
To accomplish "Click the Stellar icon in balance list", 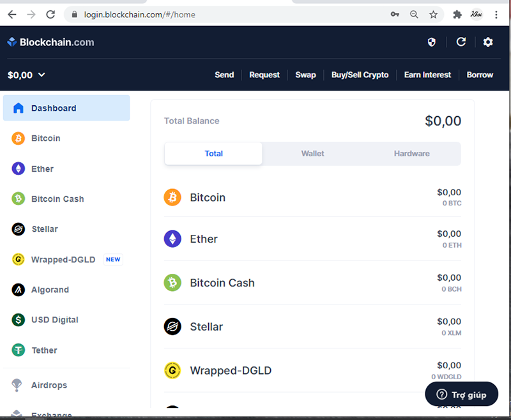I will click(x=172, y=327).
